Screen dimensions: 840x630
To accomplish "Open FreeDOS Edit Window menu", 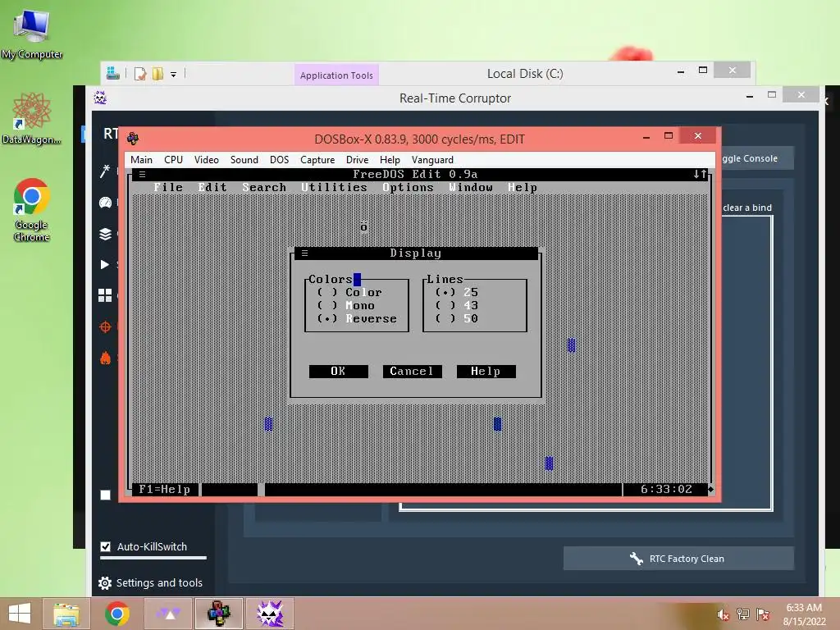I will [470, 188].
